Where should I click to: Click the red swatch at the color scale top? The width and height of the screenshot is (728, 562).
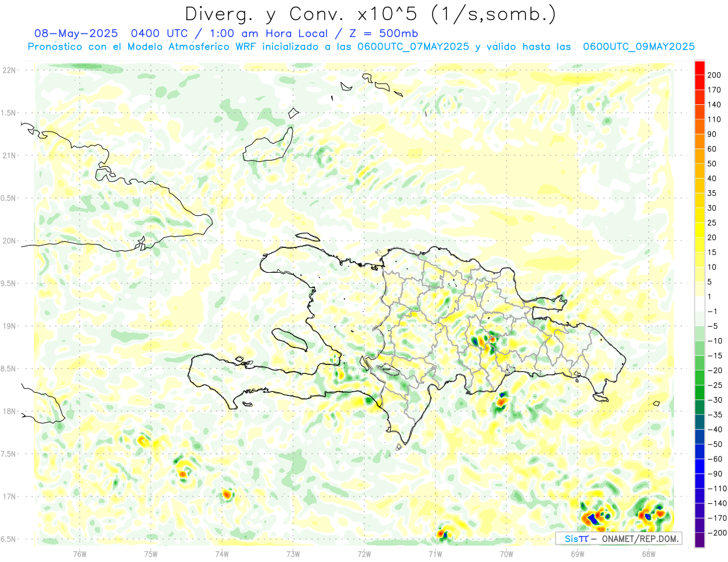pos(699,67)
